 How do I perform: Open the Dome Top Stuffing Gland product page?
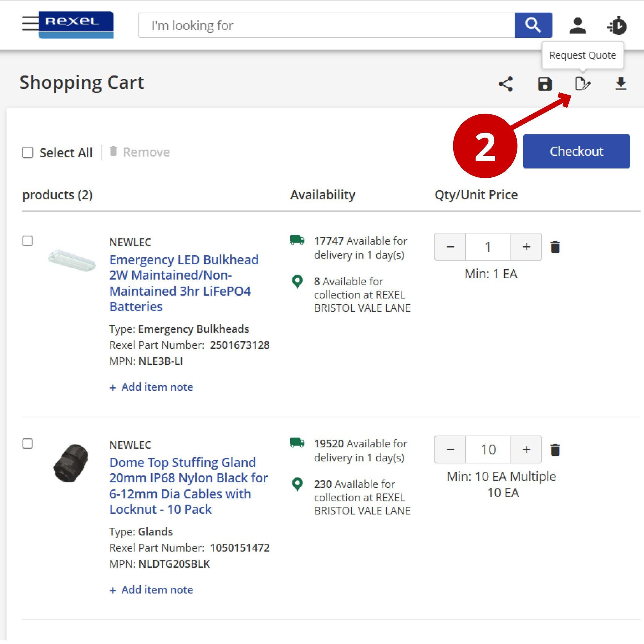(x=188, y=486)
